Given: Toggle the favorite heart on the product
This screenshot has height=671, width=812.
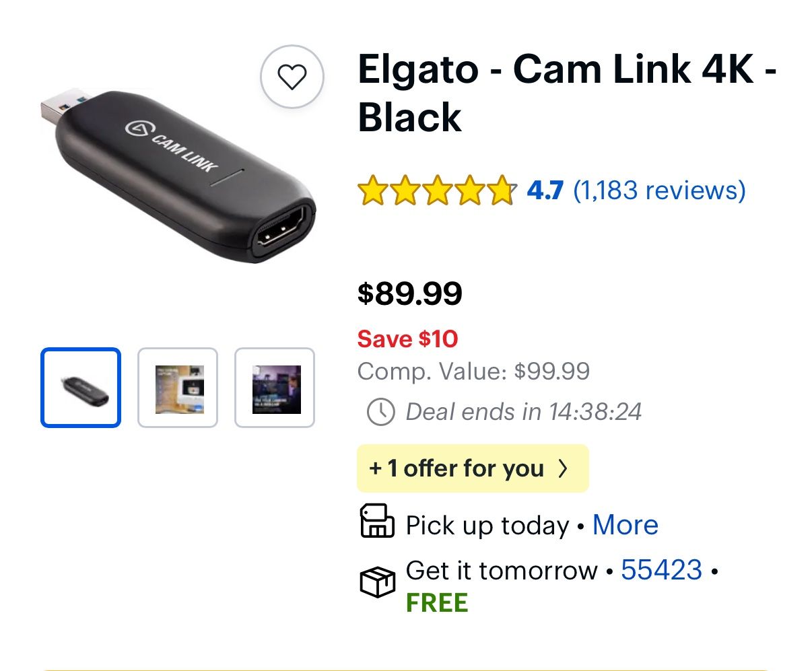Looking at the screenshot, I should pos(292,76).
